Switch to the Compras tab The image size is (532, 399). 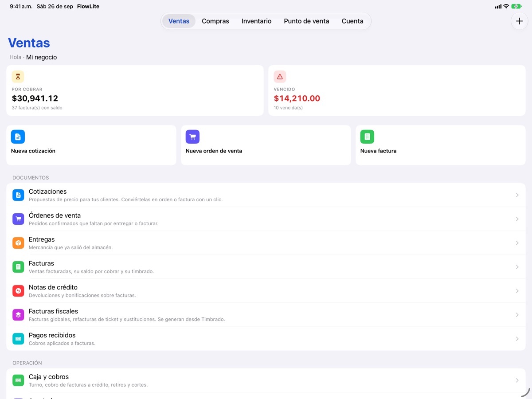click(x=215, y=21)
